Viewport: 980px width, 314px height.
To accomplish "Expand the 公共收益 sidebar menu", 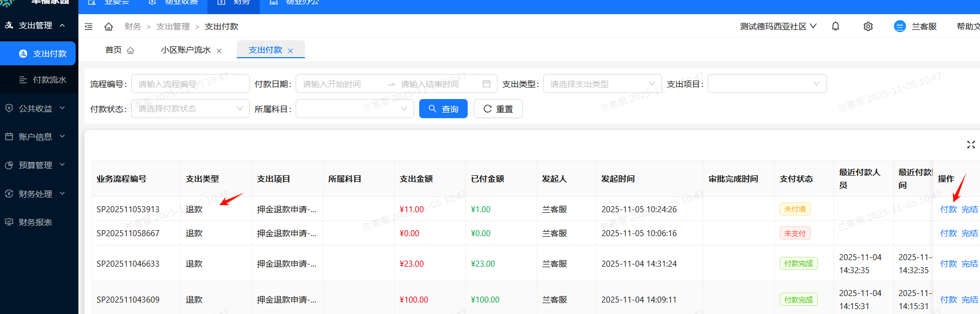I will (x=36, y=108).
